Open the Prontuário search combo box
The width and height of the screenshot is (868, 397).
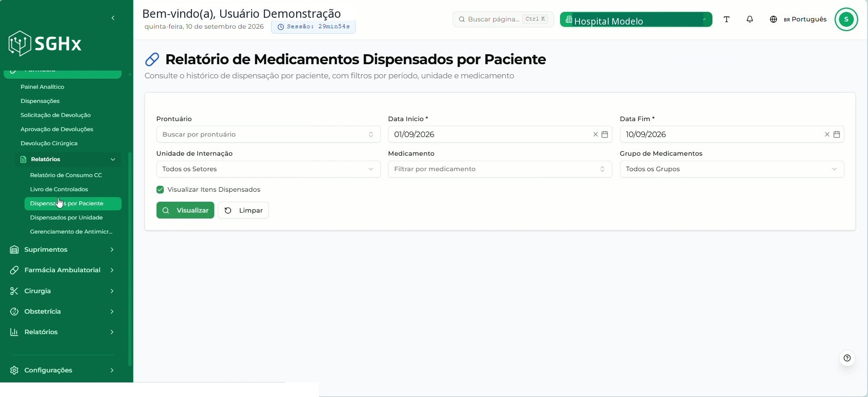click(x=268, y=134)
